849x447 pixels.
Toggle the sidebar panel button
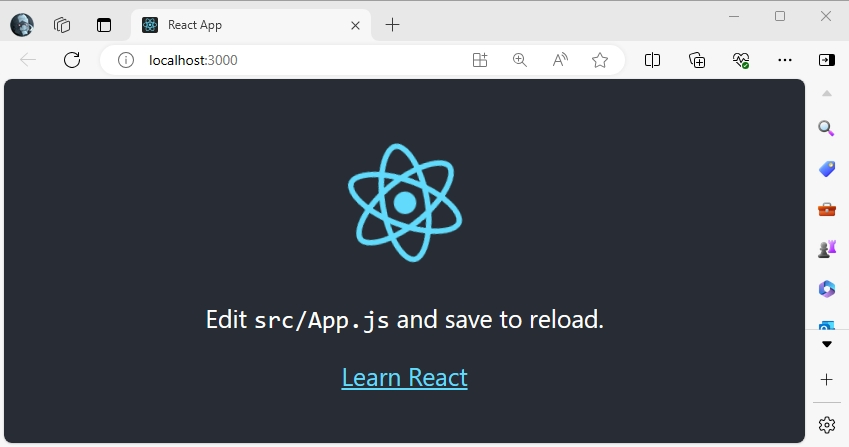(827, 60)
